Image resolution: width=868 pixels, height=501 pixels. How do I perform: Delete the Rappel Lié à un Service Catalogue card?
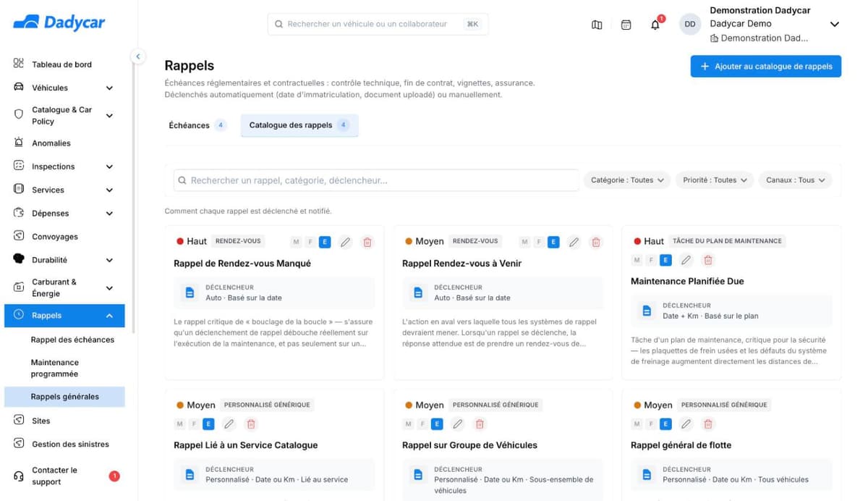(251, 424)
